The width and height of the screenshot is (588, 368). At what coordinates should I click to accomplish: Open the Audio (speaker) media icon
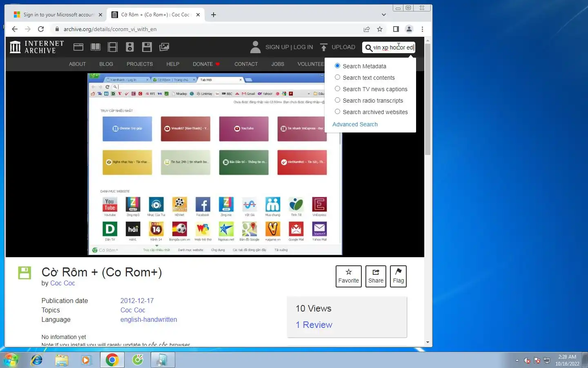click(130, 47)
